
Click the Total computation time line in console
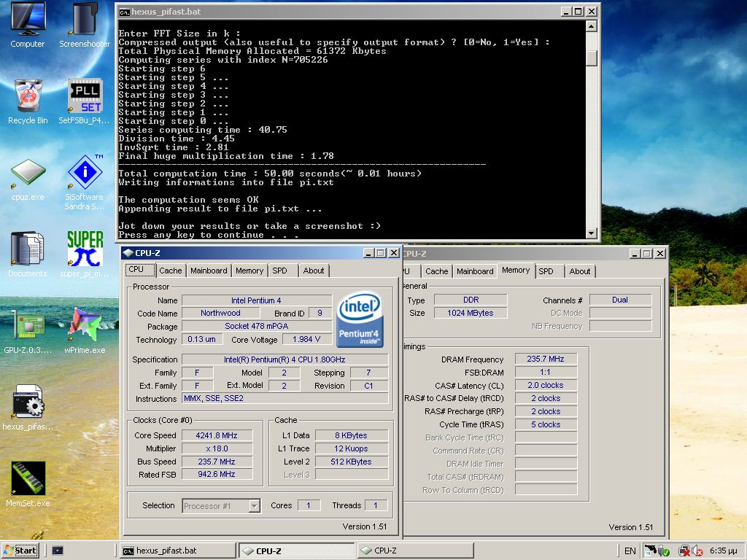[x=270, y=174]
